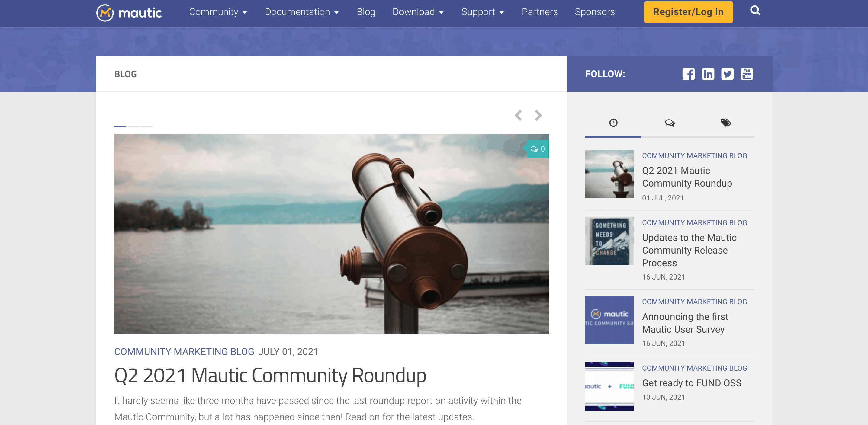This screenshot has width=868, height=425.
Task: Click category label above Release Process post
Action: pyautogui.click(x=694, y=222)
